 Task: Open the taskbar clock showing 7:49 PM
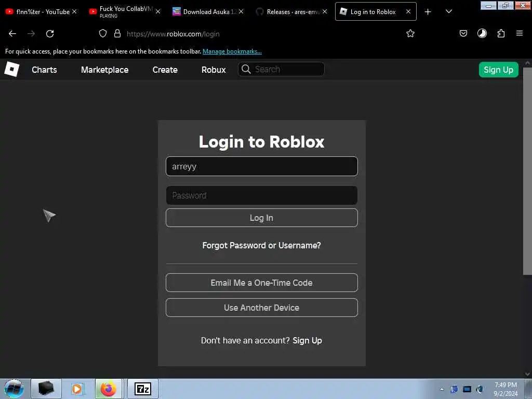506,389
